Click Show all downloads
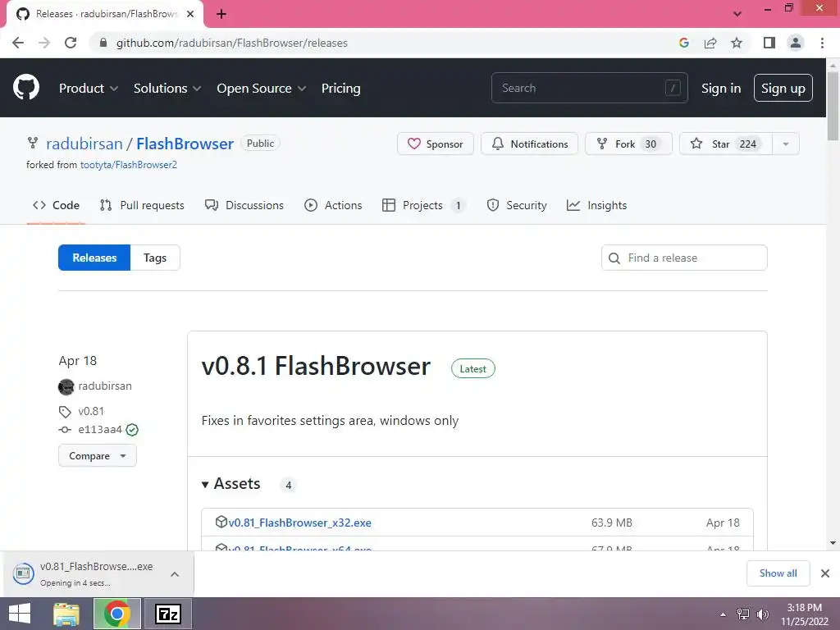 pyautogui.click(x=778, y=573)
